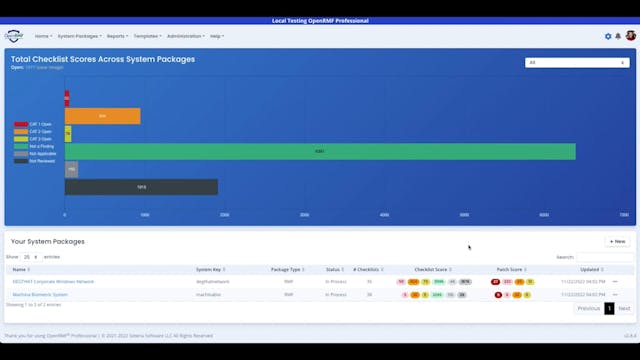Viewport: 640px width, 360px height.
Task: Open the Corporate Windows Network package link
Action: 53,282
